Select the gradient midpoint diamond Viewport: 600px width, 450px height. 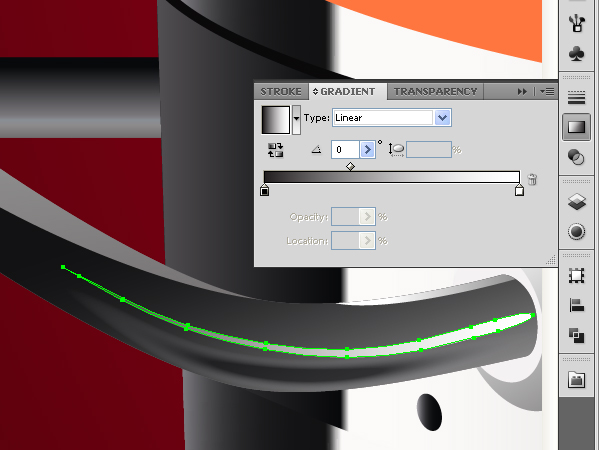point(350,167)
